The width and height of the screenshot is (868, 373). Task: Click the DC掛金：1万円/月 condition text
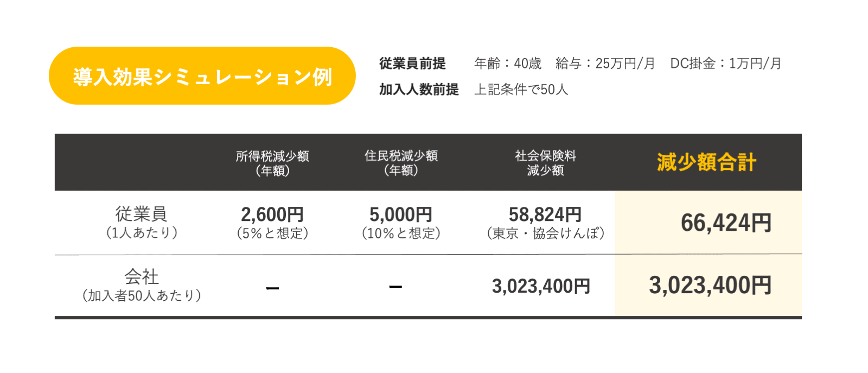click(726, 64)
